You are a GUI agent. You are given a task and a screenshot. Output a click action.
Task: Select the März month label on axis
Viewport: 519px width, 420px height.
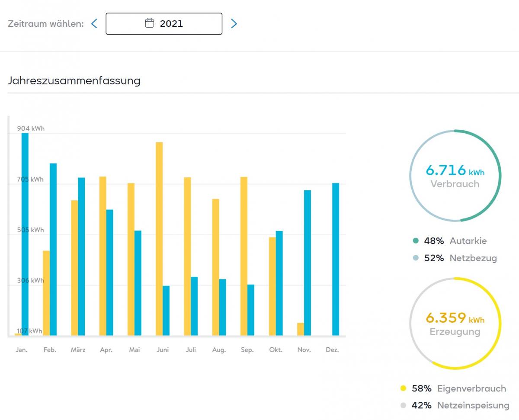tap(78, 350)
